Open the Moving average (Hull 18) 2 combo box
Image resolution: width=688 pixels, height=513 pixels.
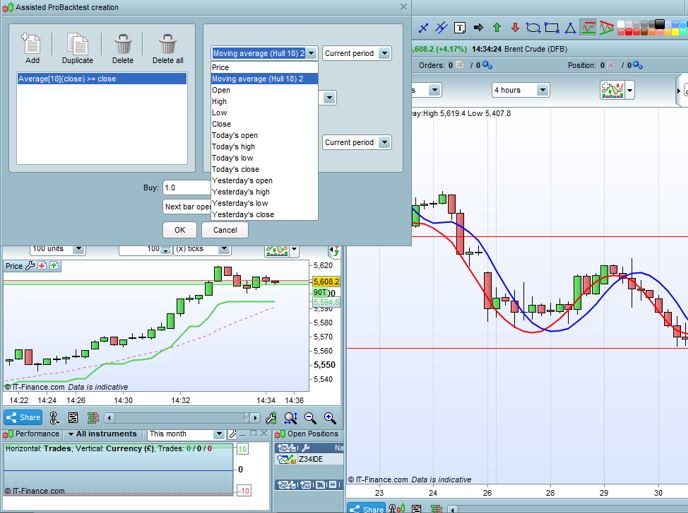point(264,53)
